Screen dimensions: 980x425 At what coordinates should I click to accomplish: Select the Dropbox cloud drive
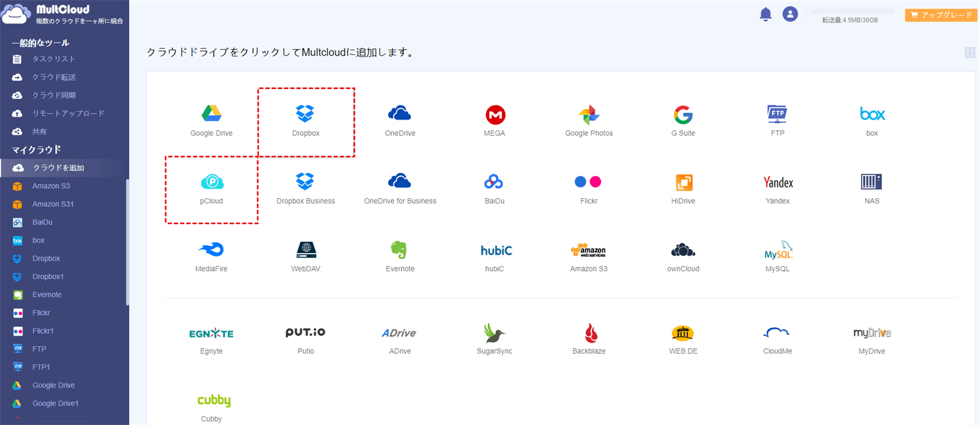pyautogui.click(x=305, y=121)
